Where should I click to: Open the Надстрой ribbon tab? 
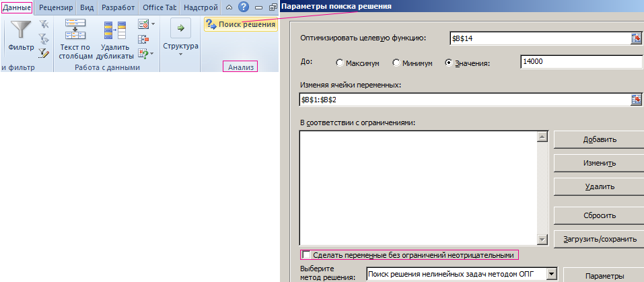[201, 7]
